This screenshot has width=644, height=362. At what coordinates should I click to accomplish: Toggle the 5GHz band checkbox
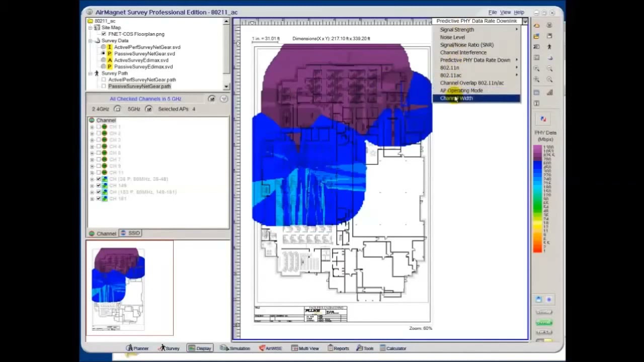pos(148,109)
